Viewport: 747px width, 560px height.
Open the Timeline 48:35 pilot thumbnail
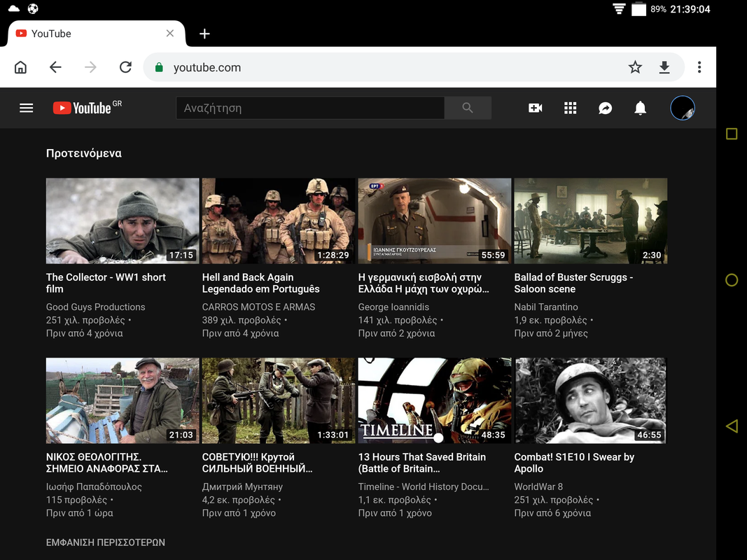[435, 400]
